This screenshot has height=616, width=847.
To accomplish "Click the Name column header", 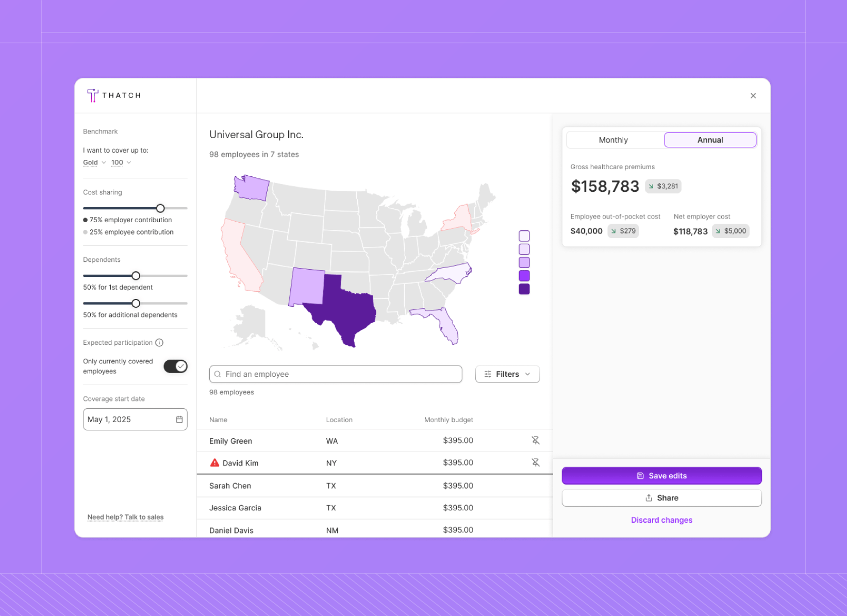I will click(218, 420).
